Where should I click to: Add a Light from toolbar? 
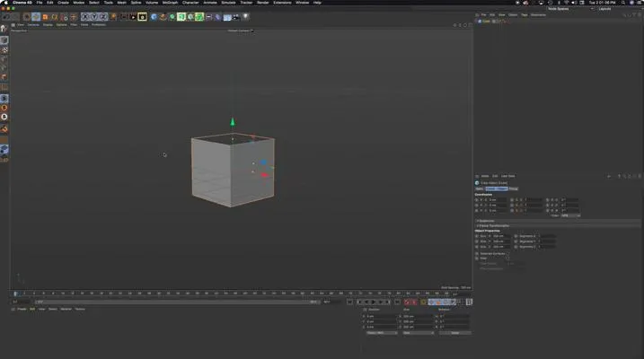(245, 17)
